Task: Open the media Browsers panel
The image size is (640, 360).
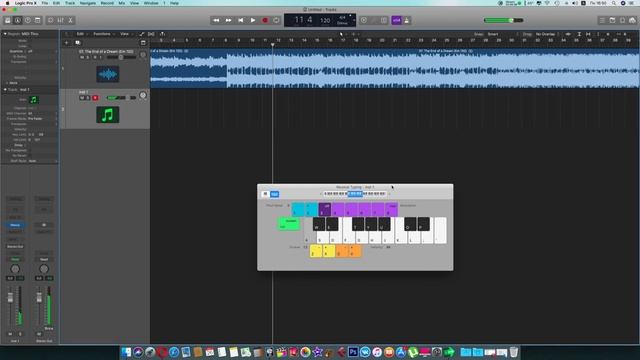Action: 632,20
